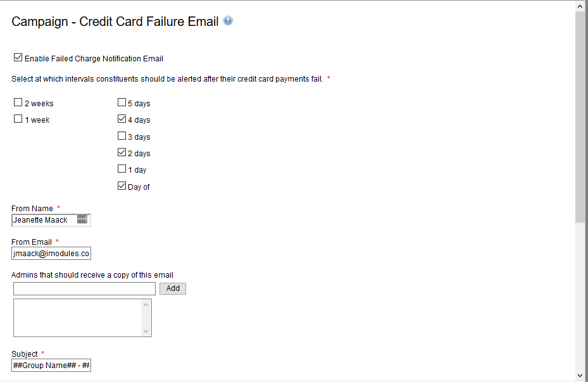Enable the 1 day interval option

coord(121,168)
